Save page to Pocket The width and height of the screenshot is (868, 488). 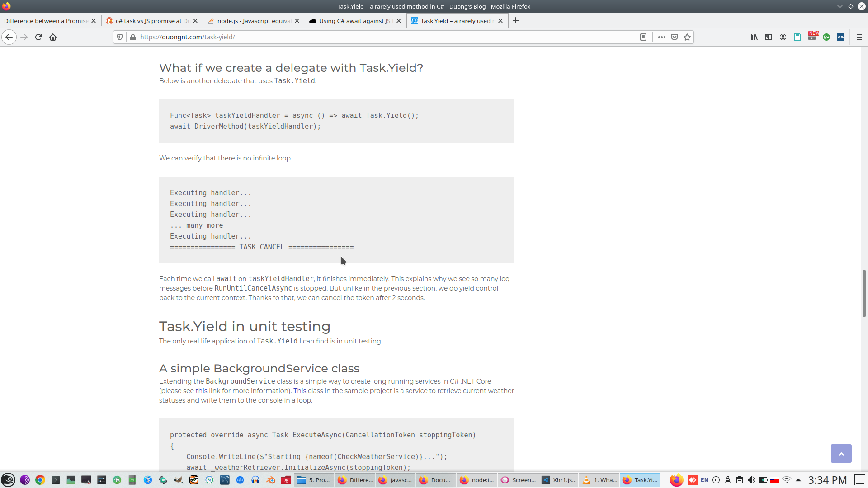pos(675,37)
